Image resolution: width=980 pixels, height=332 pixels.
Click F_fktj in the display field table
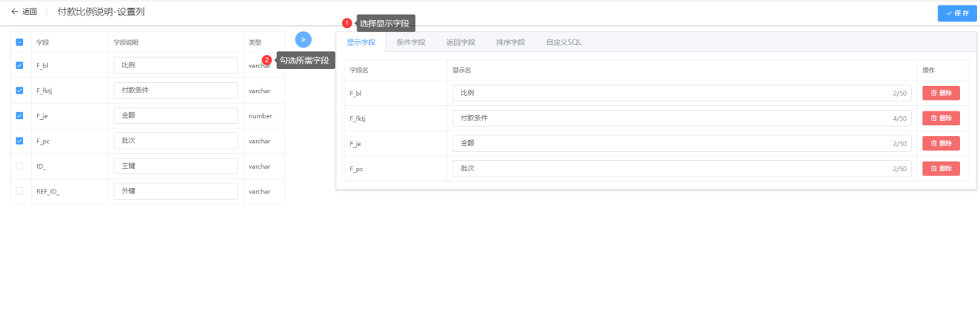click(x=358, y=118)
